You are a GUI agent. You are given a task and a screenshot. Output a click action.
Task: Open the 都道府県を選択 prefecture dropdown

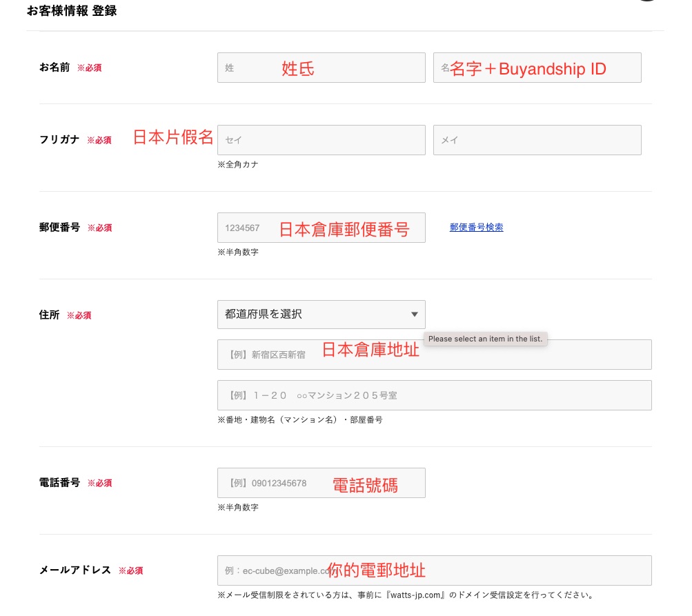tap(321, 315)
